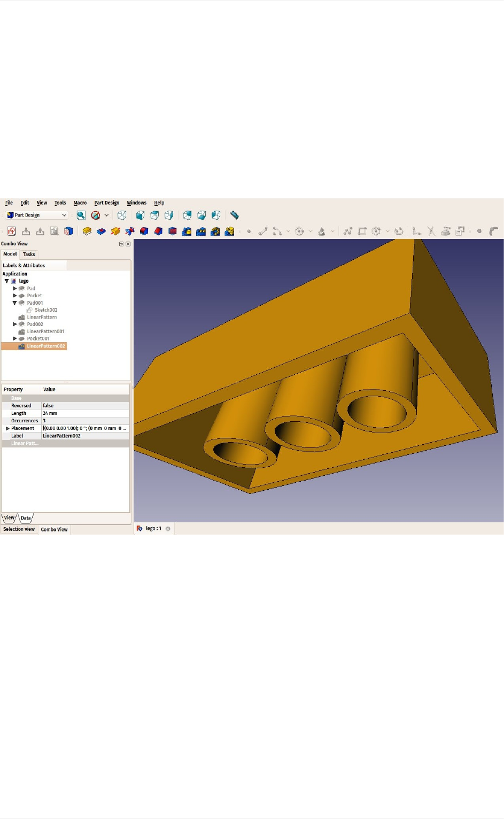Screen dimensions: 504x819
Task: Select the Measure distance ruler tool
Action: point(234,215)
